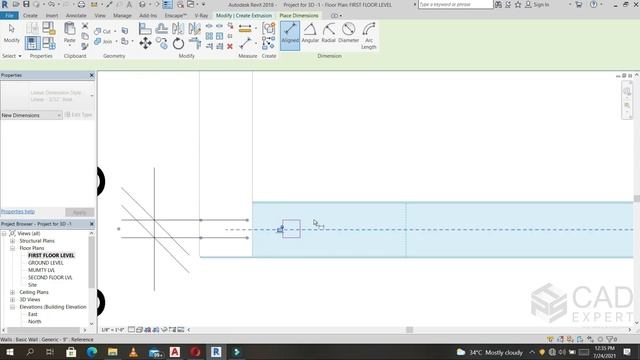Click the Measure Between Two References icon

point(245,29)
